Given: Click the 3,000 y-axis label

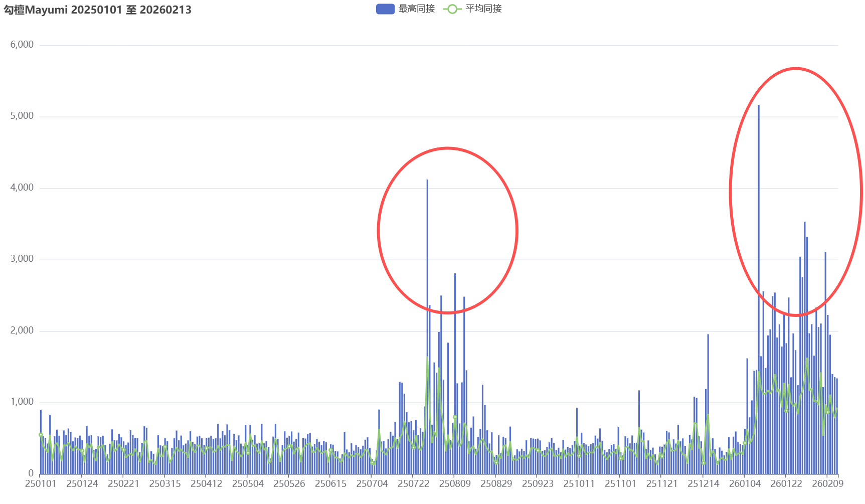Looking at the screenshot, I should pos(22,259).
